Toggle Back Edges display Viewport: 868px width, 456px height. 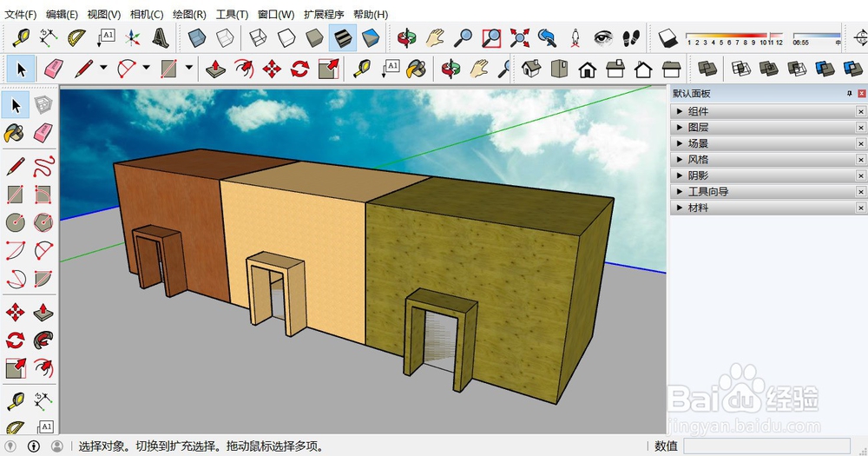click(225, 37)
